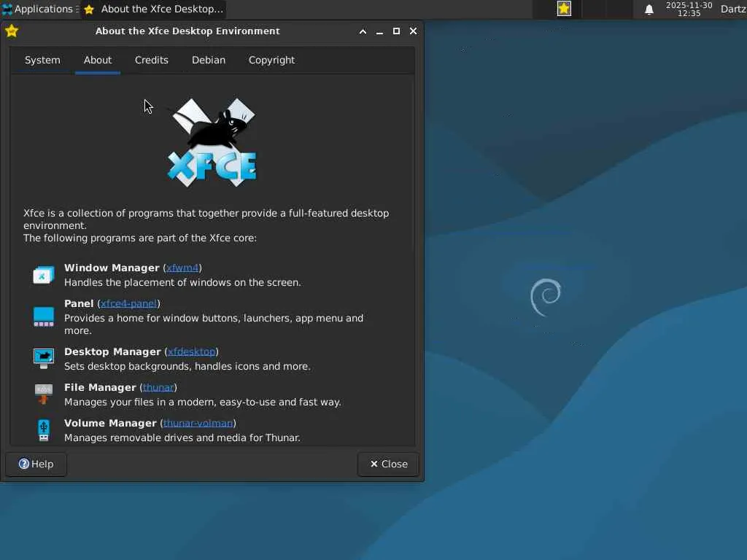
Task: Click the star icon in the window title bar
Action: click(12, 31)
